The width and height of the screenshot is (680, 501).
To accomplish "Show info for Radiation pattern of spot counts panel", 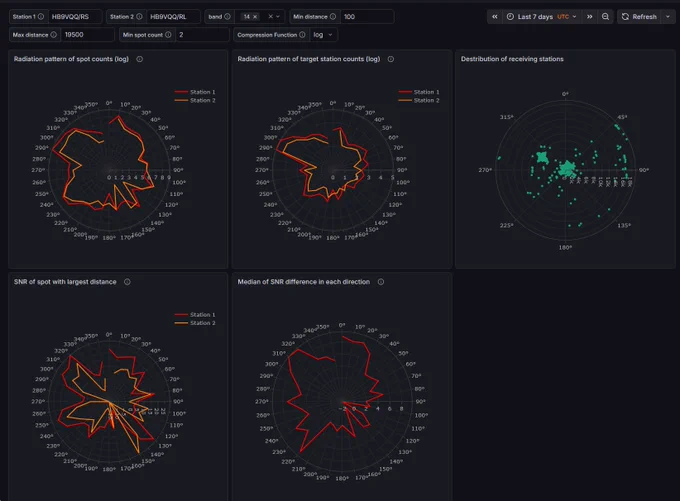I will (x=140, y=59).
